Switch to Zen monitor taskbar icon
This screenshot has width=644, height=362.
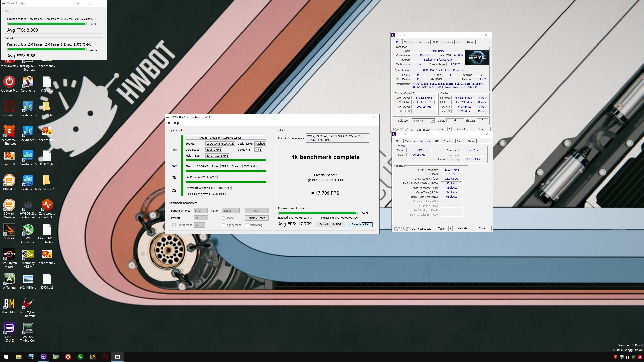tap(80, 357)
